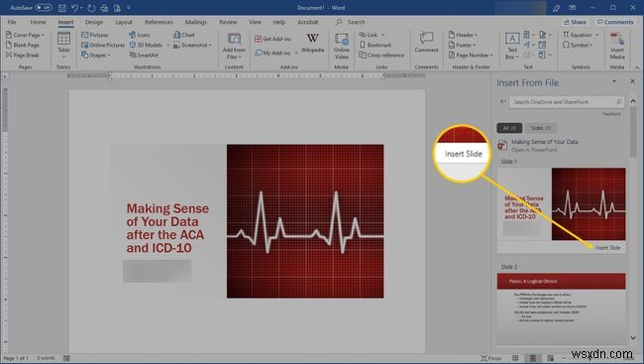Click the Redo icon in quick access
Viewport: 644px width, 364px height.
[91, 8]
